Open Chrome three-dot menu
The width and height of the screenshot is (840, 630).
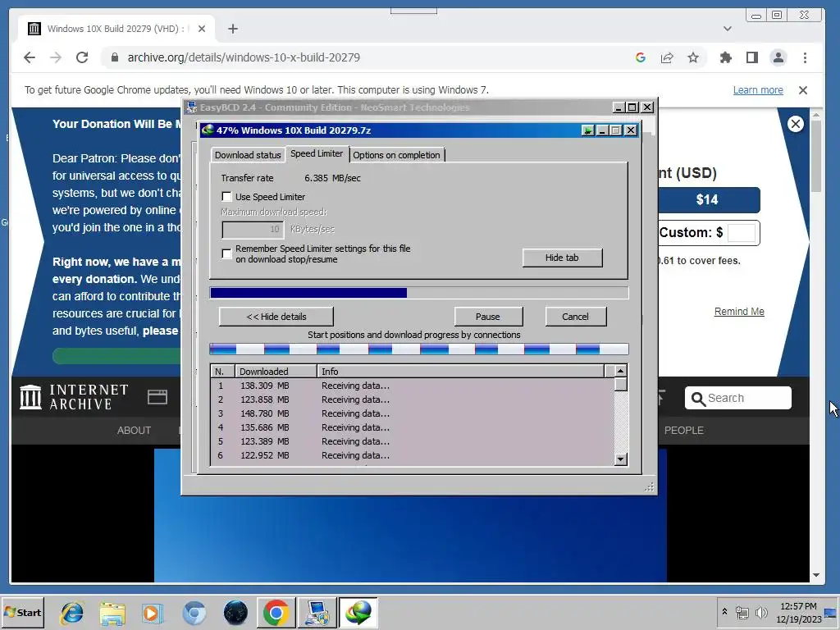tap(805, 57)
